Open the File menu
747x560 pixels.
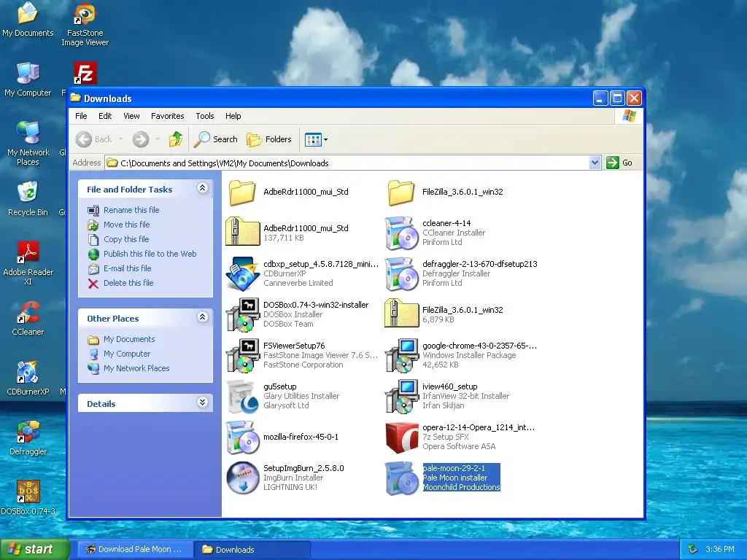(82, 116)
